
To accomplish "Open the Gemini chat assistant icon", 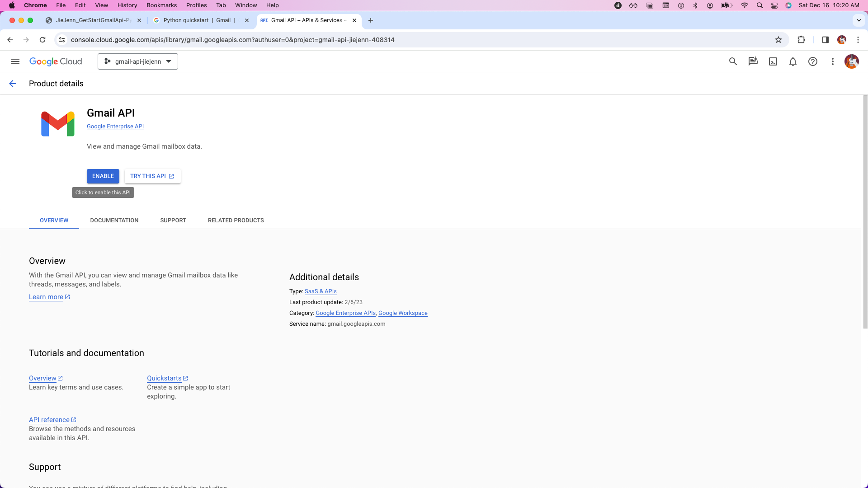I will [x=753, y=61].
